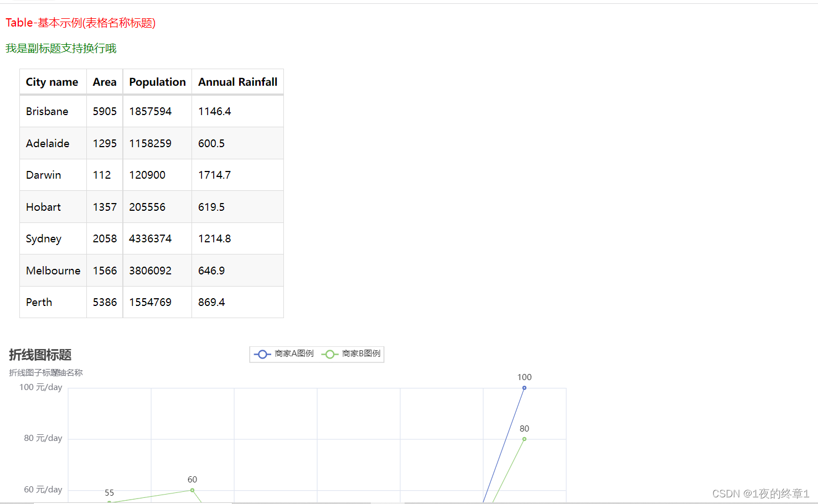Click the 80 元/day axis label
The width and height of the screenshot is (818, 504).
[x=43, y=438]
